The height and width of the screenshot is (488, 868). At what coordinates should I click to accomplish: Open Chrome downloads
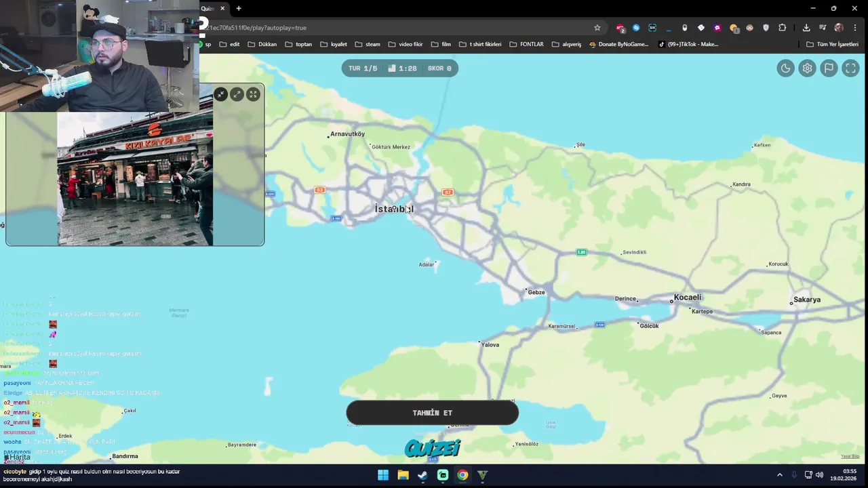pyautogui.click(x=806, y=28)
